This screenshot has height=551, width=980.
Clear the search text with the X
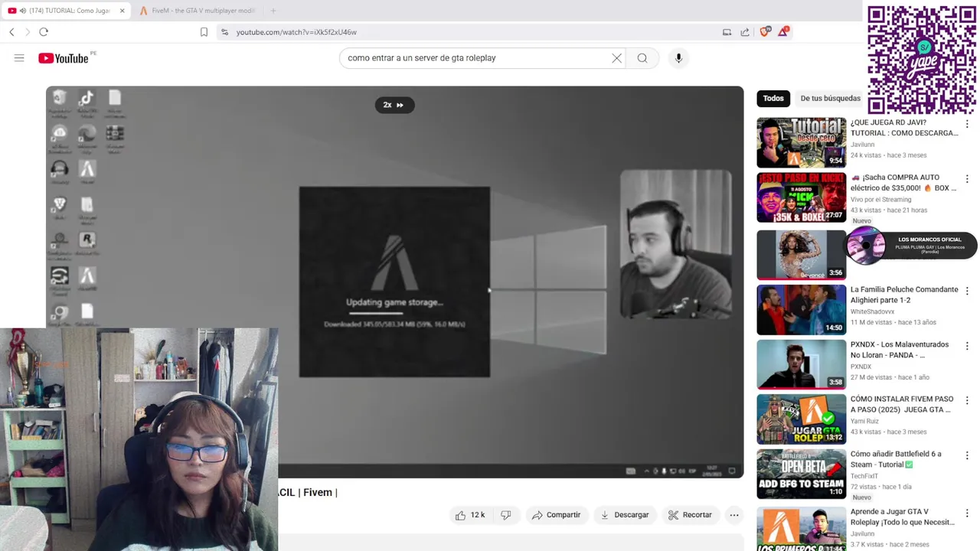click(616, 58)
